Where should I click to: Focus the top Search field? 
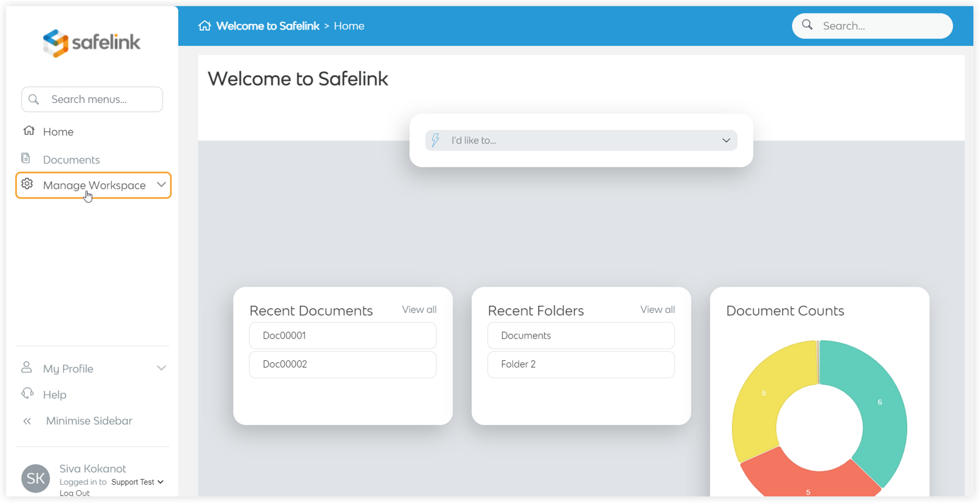point(872,26)
